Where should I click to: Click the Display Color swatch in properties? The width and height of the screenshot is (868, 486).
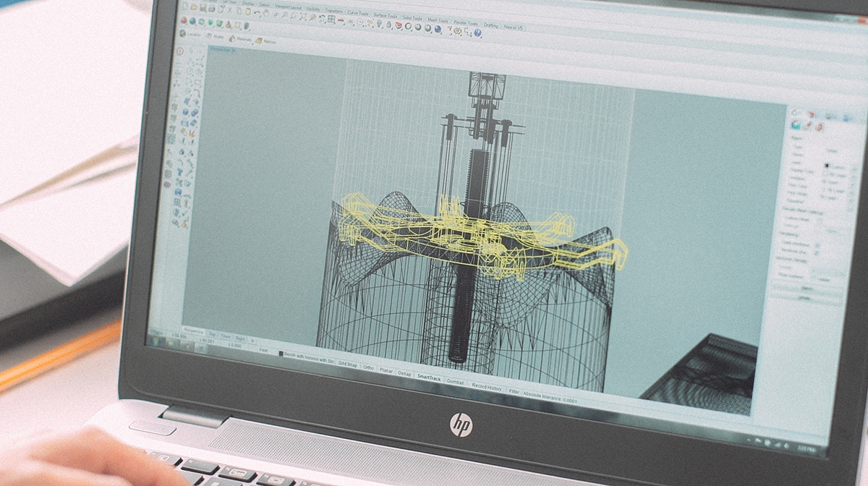pos(825,174)
